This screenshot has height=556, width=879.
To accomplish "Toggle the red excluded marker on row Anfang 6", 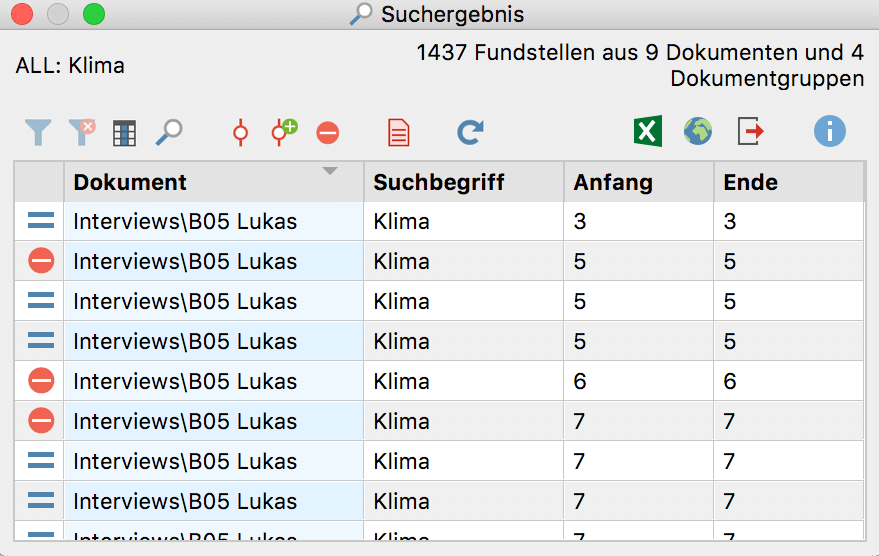I will tap(41, 381).
